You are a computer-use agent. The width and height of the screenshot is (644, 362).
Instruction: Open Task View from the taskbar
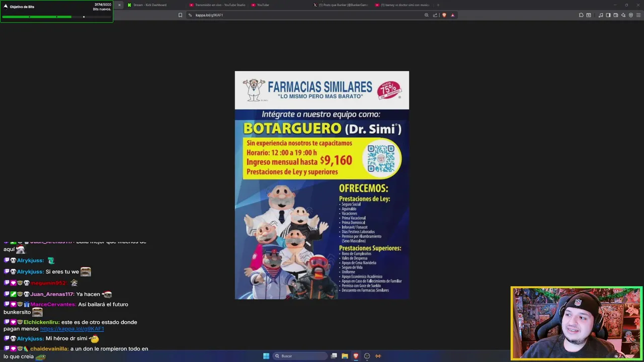(334, 356)
